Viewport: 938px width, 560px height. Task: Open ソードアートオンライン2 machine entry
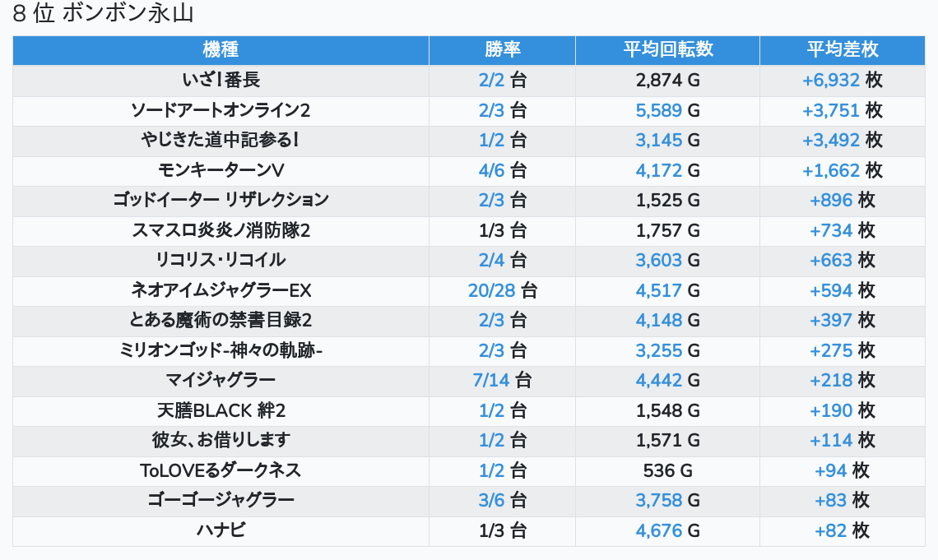[x=221, y=110]
